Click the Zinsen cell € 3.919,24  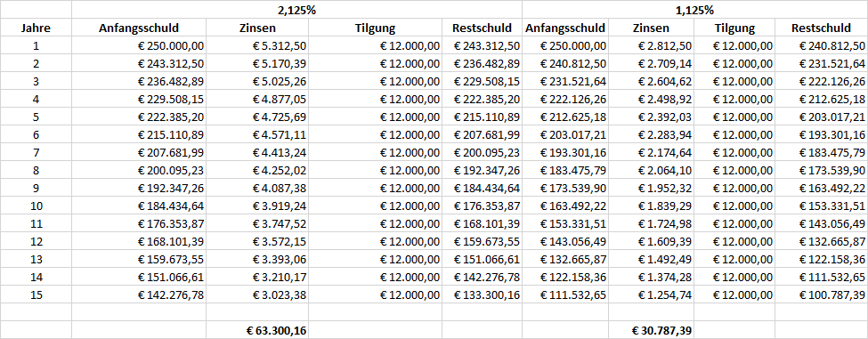coord(257,224)
